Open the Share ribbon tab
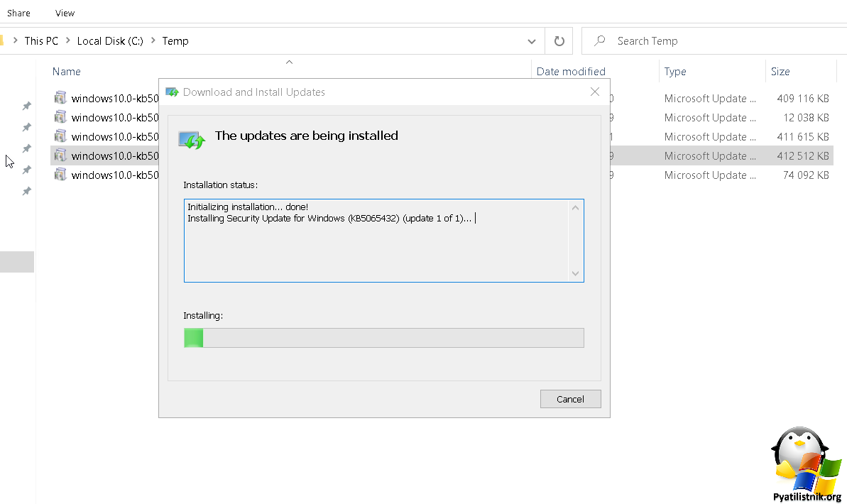The width and height of the screenshot is (847, 504). (18, 13)
